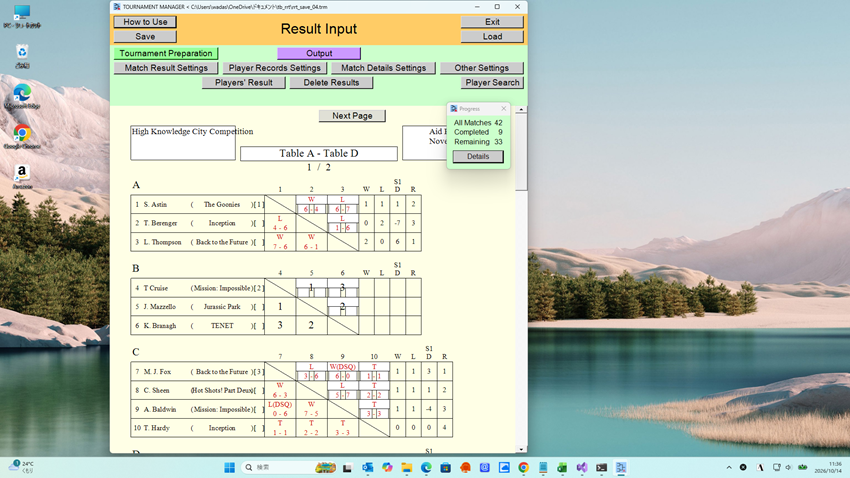Screen dimensions: 850x478
Task: Open Player Records Settings
Action: point(274,68)
